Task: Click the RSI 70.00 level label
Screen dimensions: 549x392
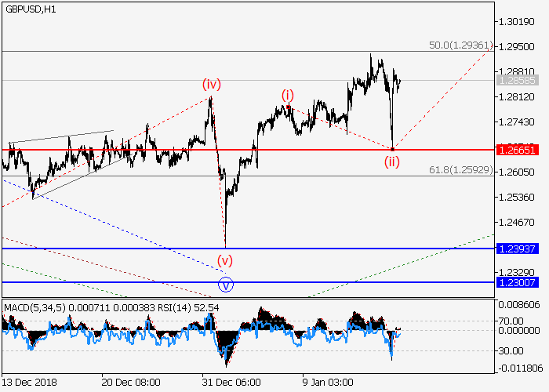Action: 514,321
